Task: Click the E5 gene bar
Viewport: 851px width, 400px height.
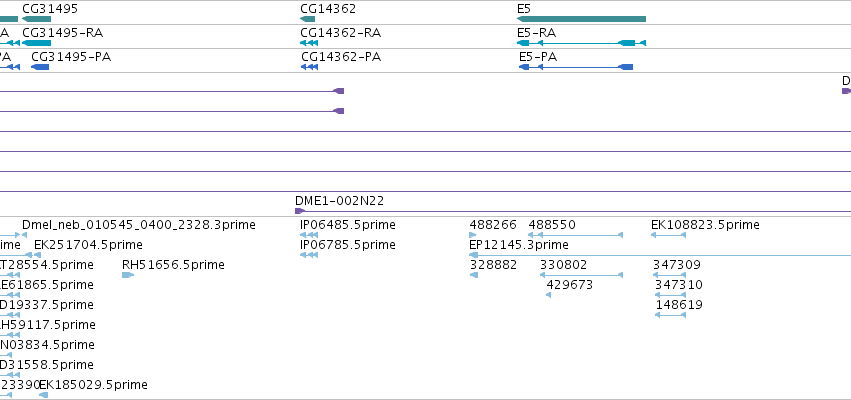Action: [x=581, y=19]
